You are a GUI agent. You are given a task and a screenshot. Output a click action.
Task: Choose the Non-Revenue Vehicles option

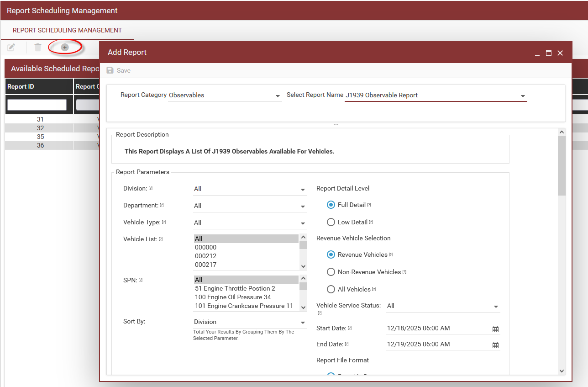pos(331,272)
